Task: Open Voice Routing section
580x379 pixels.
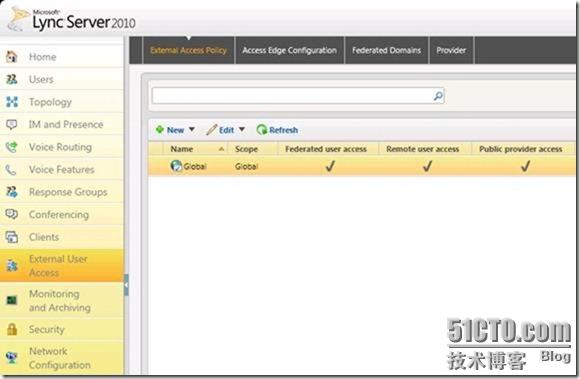Action: [61, 147]
